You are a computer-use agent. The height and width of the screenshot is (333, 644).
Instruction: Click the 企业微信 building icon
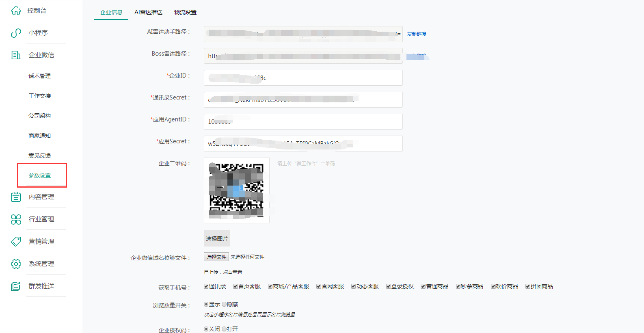pyautogui.click(x=16, y=55)
